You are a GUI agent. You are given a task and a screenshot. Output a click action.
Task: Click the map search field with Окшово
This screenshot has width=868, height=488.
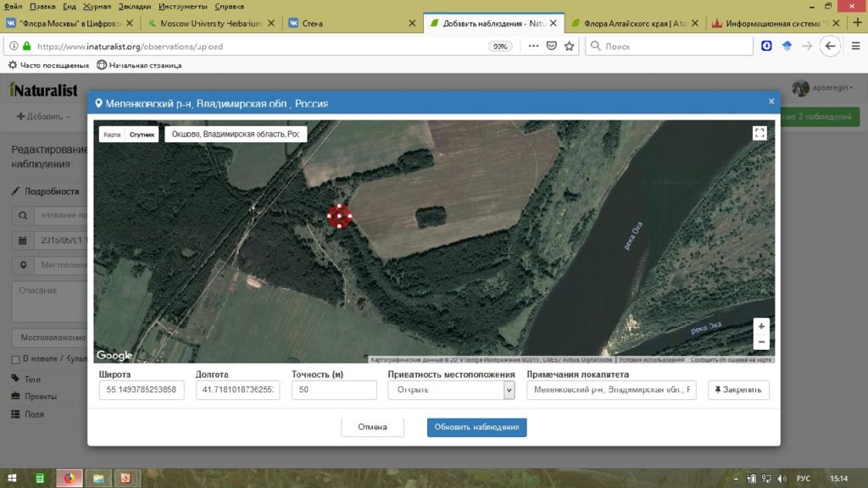pos(236,134)
